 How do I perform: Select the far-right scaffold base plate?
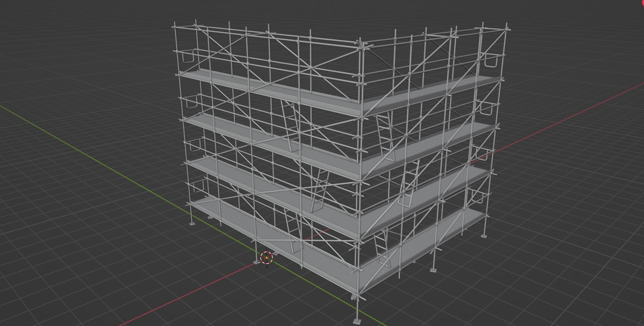(484, 236)
